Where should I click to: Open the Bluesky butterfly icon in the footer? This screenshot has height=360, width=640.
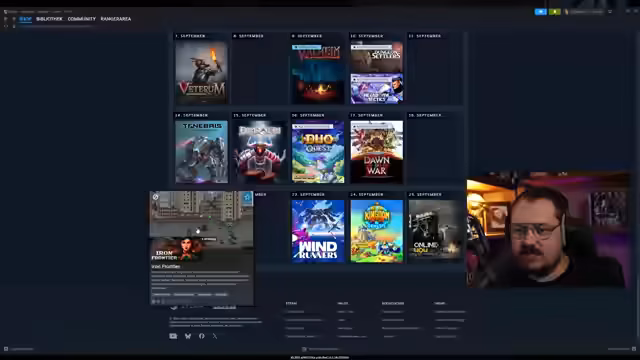[x=188, y=336]
